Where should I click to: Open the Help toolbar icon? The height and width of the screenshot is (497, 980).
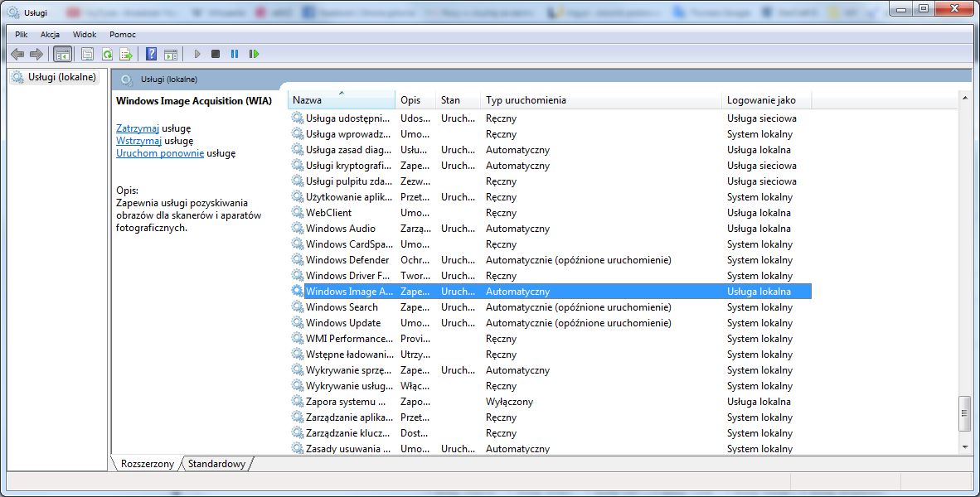coord(151,55)
